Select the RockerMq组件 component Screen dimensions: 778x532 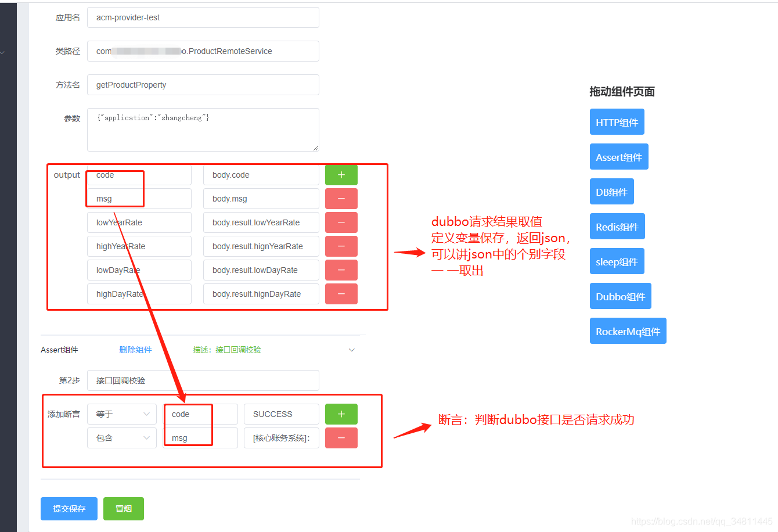(x=628, y=331)
